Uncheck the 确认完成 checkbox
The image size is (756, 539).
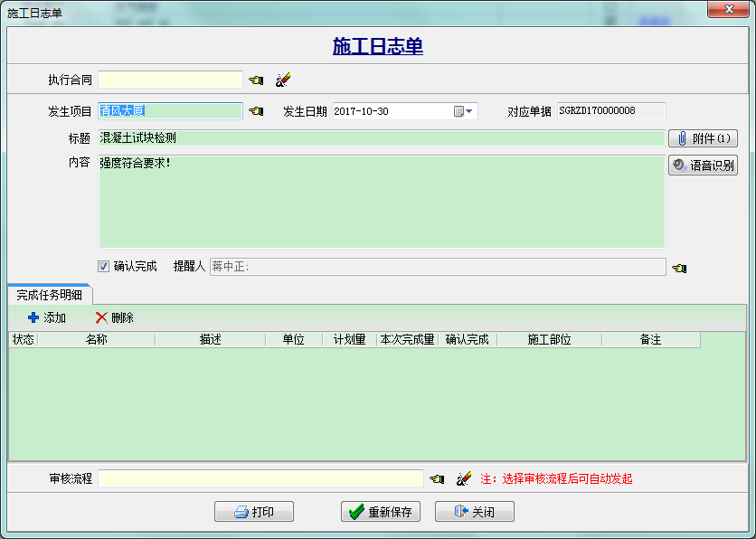click(x=103, y=266)
